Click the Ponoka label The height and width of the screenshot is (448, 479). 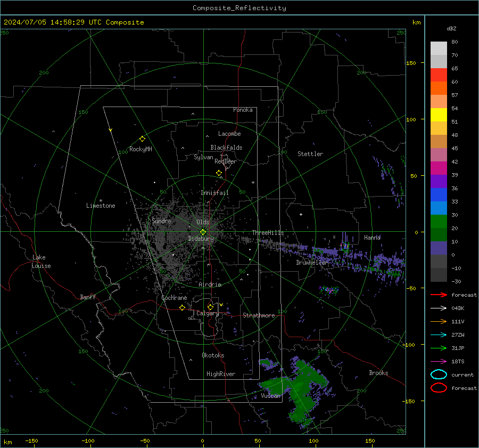click(x=243, y=110)
